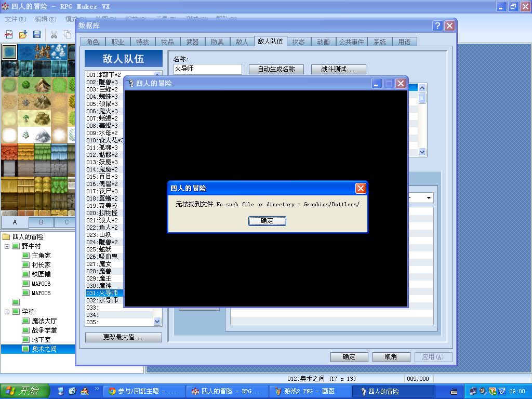The height and width of the screenshot is (399, 532).
Task: Select tileset tab A
Action: (15, 222)
